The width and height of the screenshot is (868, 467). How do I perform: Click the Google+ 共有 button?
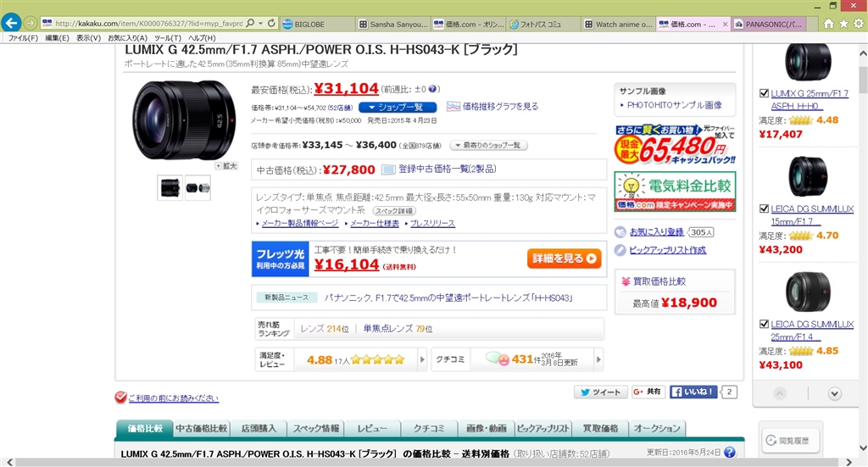pos(648,392)
